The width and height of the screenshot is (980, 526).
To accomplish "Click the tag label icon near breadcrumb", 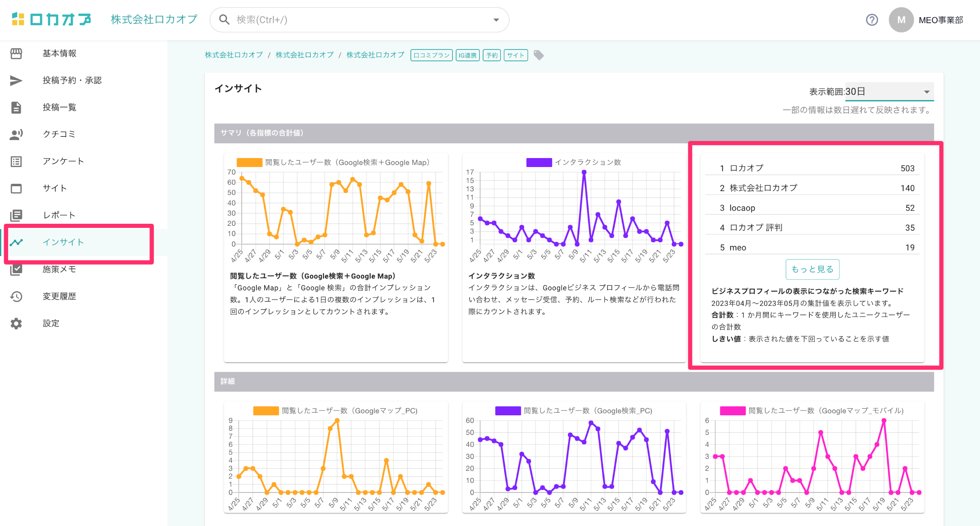I will (539, 55).
